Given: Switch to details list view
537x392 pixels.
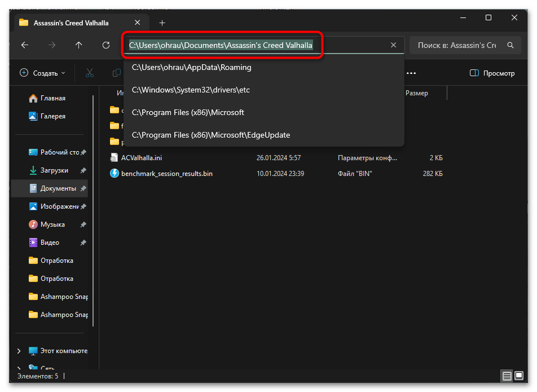Looking at the screenshot, I should point(507,376).
